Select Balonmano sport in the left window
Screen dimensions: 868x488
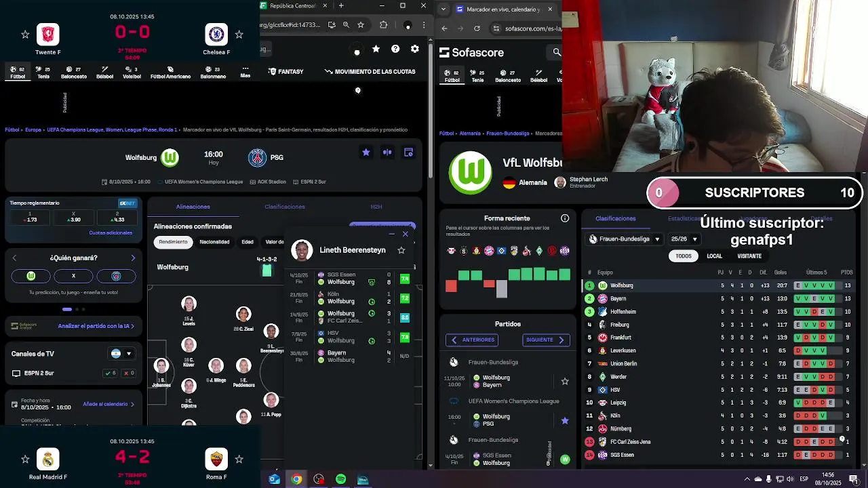pos(213,73)
